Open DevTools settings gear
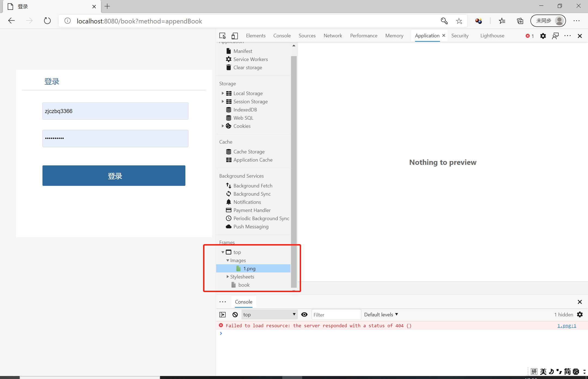 point(543,36)
